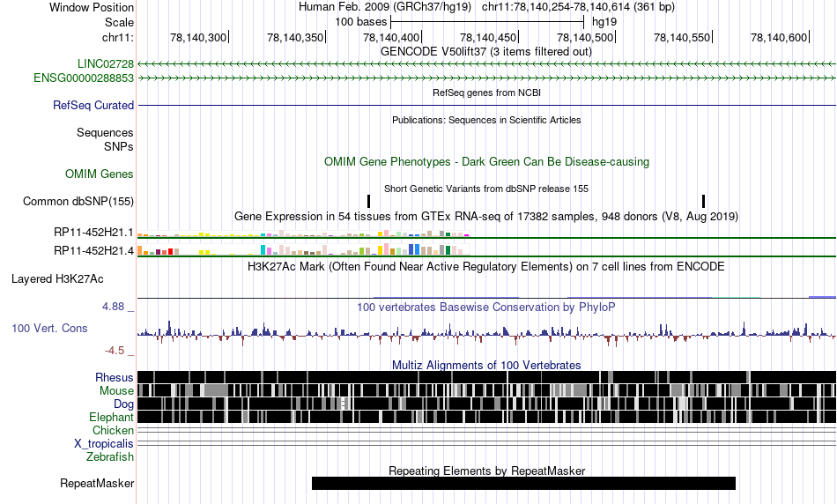Screen dimensions: 837x504
Task: Click the black RepeatMasker element bar
Action: [523, 483]
